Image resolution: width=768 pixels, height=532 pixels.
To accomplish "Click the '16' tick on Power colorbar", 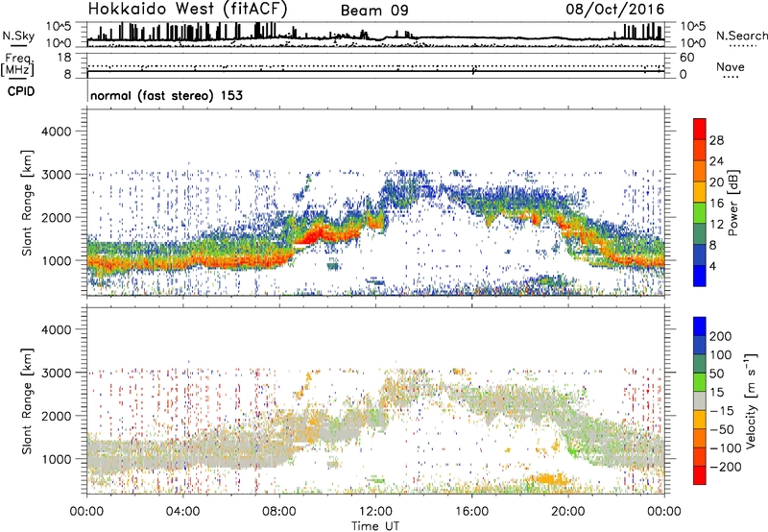I will [716, 204].
